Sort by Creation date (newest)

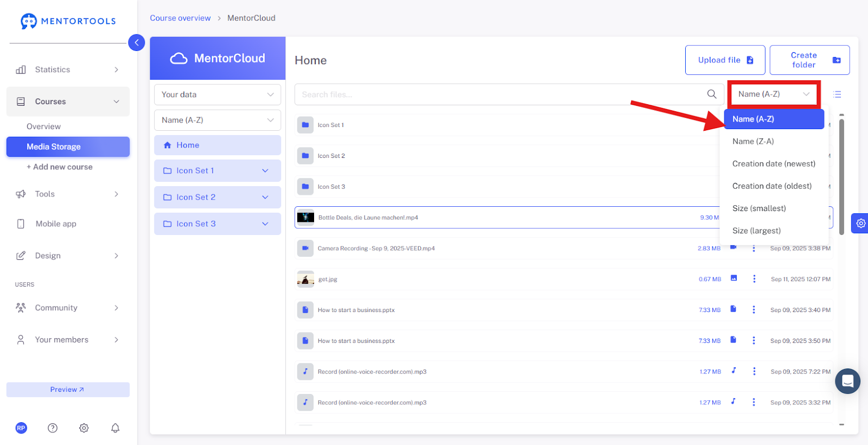point(774,163)
